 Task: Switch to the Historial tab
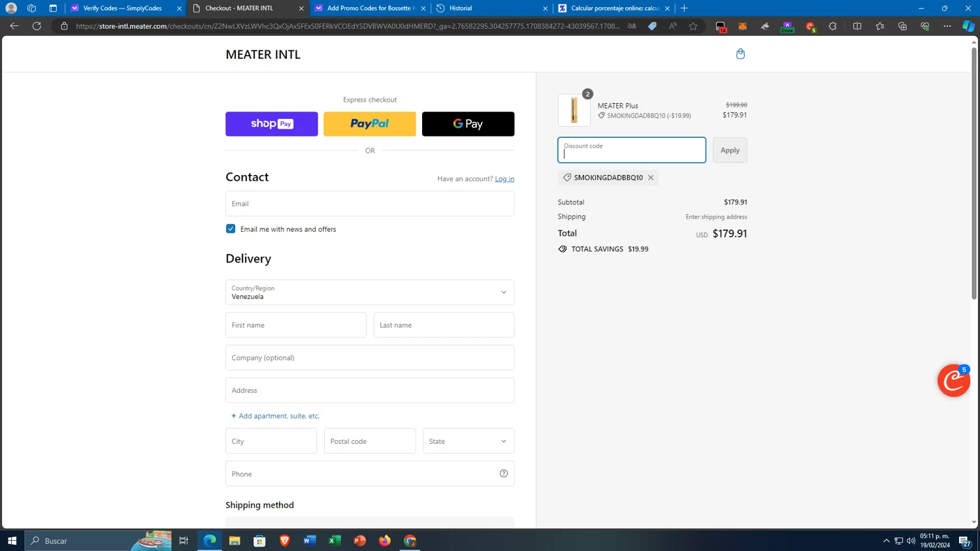(492, 8)
